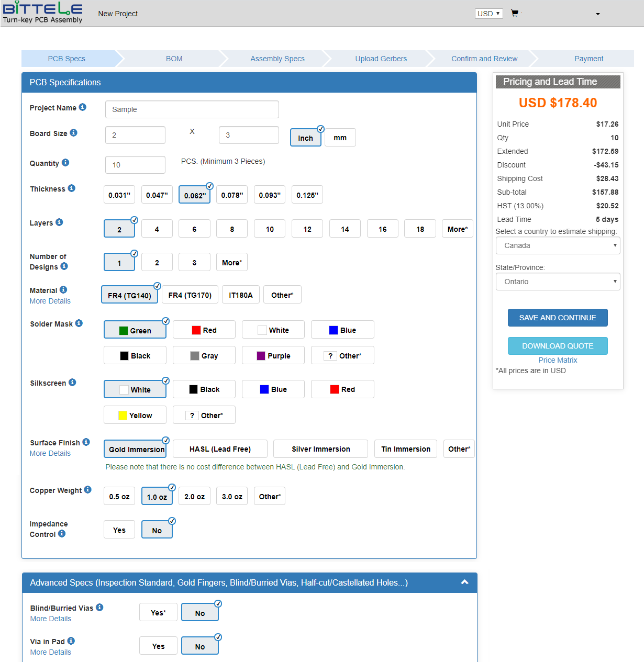Click info icon next to Project Name
The image size is (644, 662).
(x=83, y=107)
